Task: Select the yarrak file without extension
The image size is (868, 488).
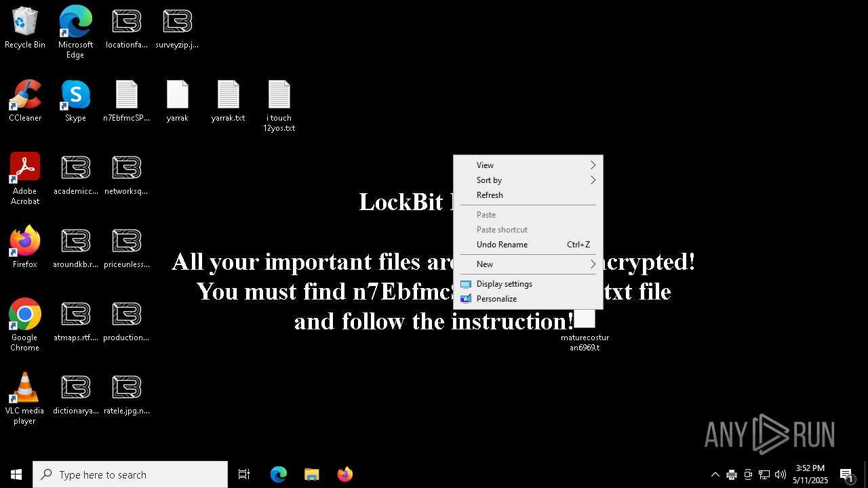Action: click(x=177, y=102)
